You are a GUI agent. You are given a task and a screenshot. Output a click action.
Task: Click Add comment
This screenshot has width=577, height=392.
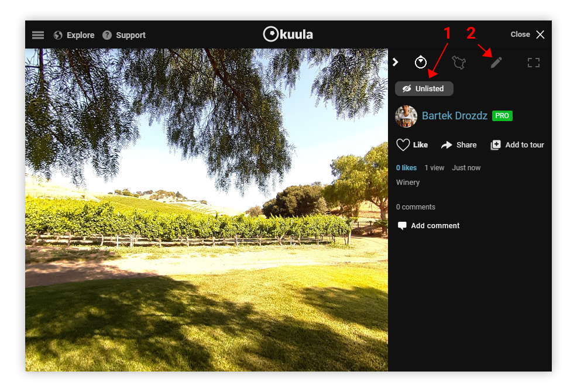pyautogui.click(x=429, y=226)
